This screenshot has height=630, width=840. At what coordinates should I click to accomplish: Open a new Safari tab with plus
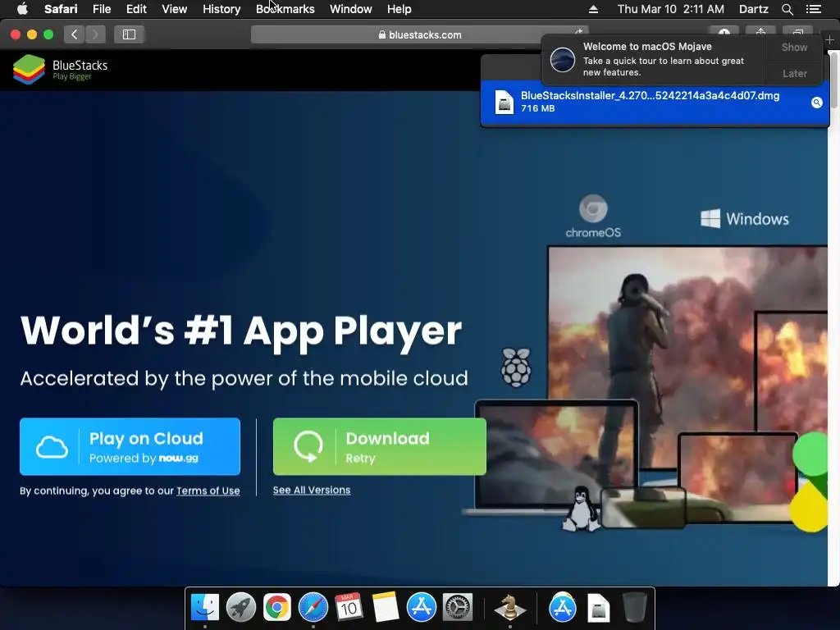(x=830, y=40)
